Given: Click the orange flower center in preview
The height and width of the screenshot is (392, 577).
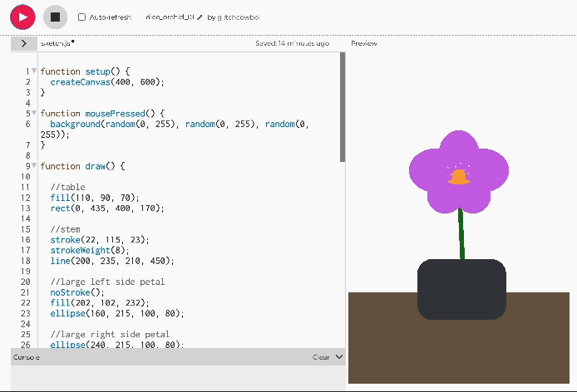Looking at the screenshot, I should 458,177.
